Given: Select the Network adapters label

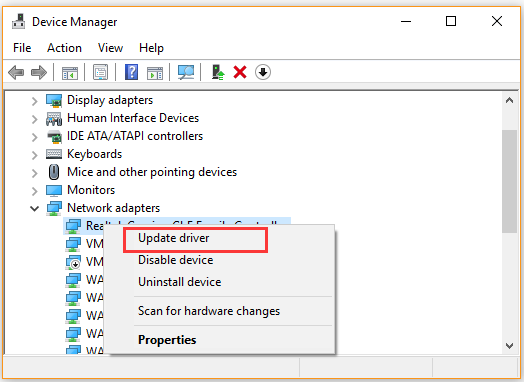Looking at the screenshot, I should [114, 208].
